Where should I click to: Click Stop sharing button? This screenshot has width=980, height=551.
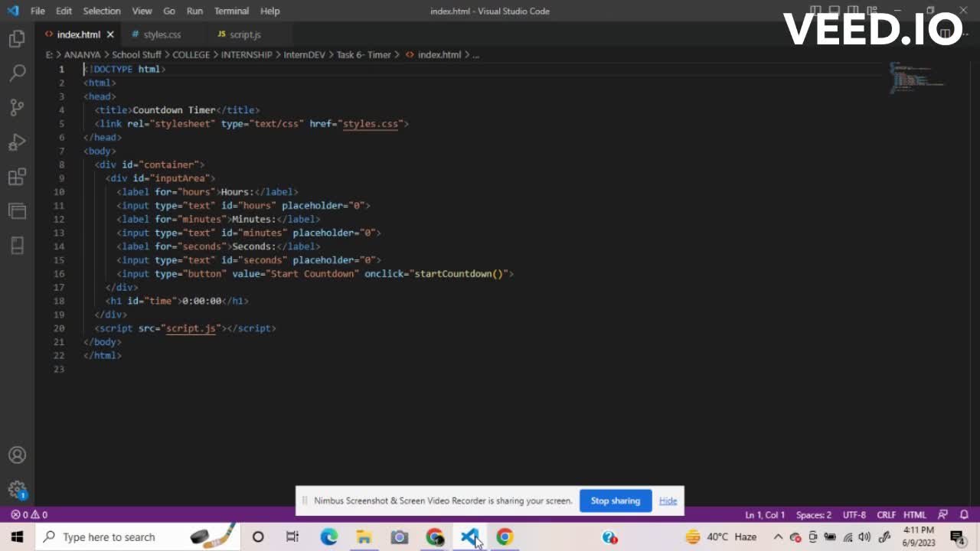pos(616,500)
